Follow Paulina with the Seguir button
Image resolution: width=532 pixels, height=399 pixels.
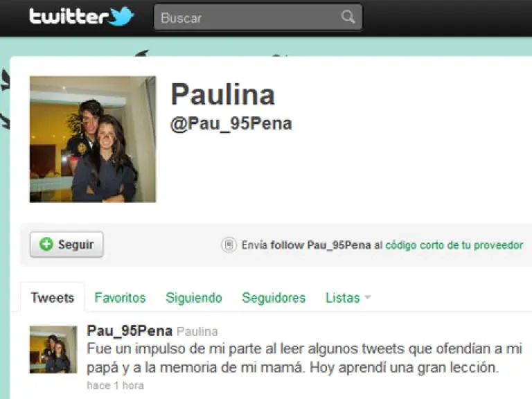(x=66, y=245)
